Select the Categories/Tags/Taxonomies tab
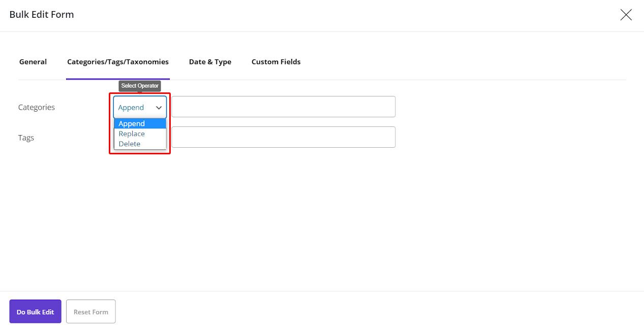This screenshot has height=329, width=644. 118,62
